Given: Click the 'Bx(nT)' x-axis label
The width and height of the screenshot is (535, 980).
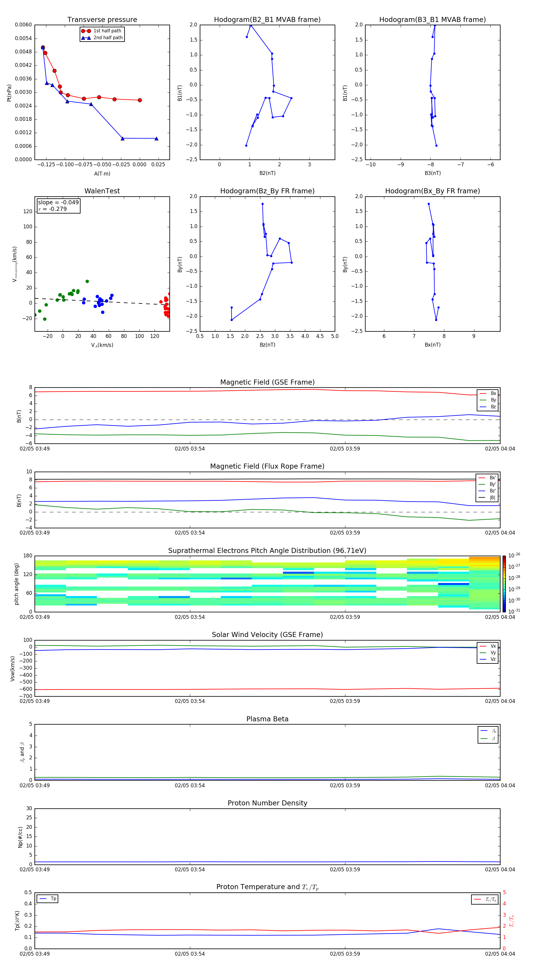Looking at the screenshot, I should (432, 345).
